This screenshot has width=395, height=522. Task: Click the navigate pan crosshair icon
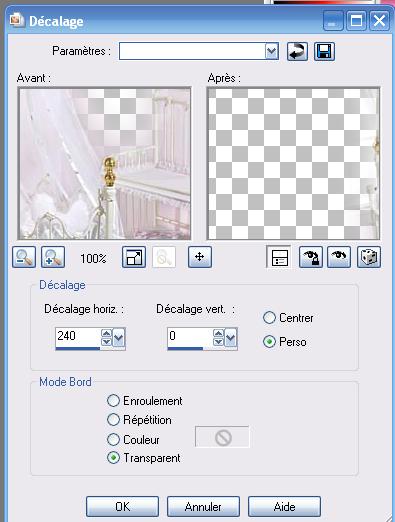200,257
